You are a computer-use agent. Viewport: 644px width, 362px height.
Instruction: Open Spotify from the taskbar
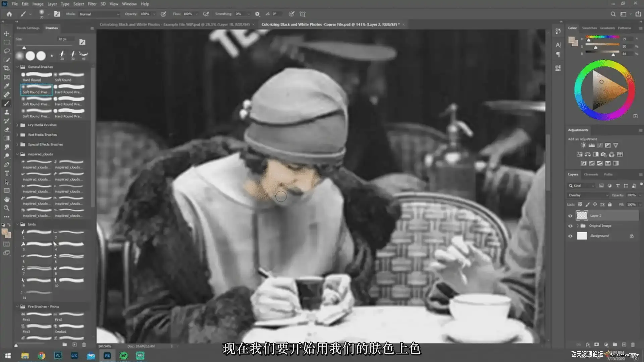(124, 356)
